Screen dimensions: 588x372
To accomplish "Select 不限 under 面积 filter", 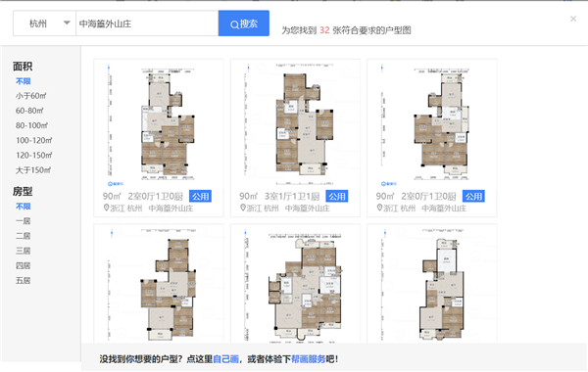I will coord(23,81).
